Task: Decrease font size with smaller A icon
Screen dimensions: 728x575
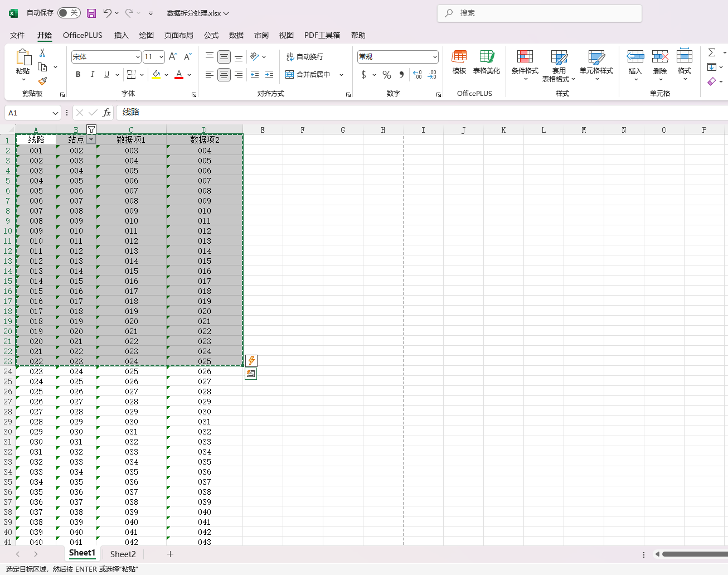Action: tap(188, 56)
